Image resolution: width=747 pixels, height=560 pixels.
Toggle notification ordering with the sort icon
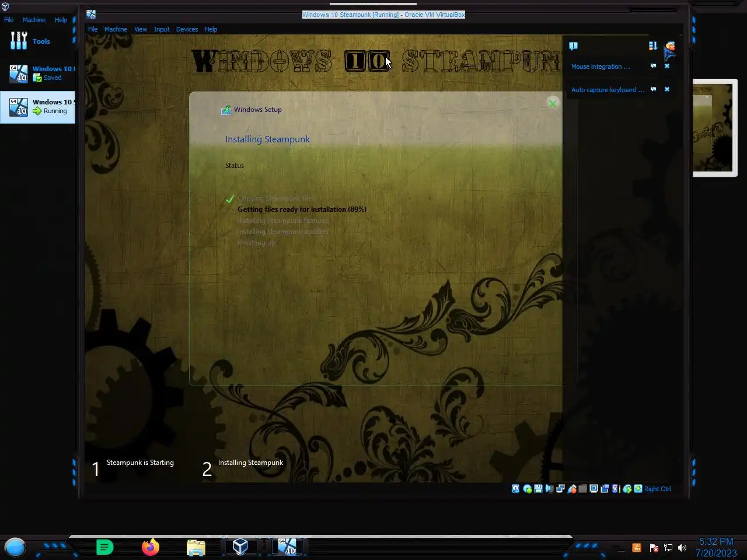tap(652, 45)
